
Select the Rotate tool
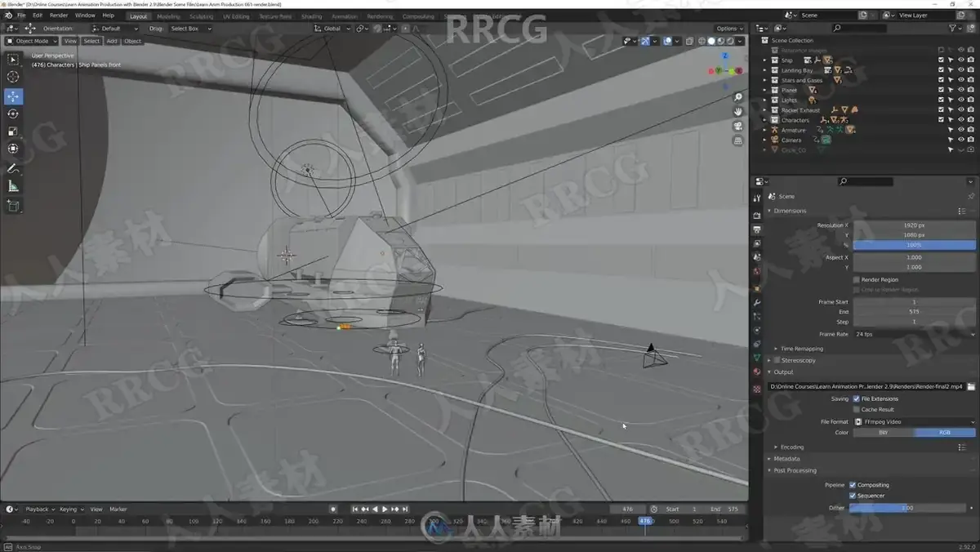[13, 114]
